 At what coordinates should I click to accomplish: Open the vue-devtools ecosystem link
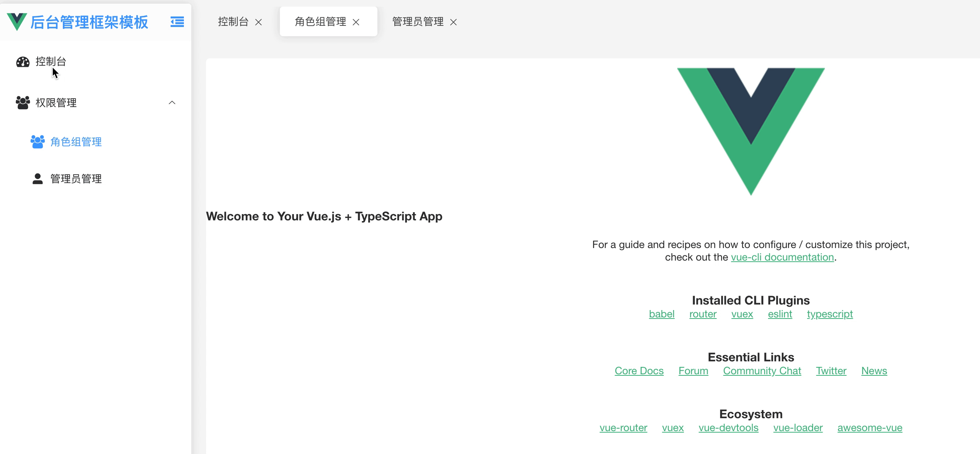point(728,428)
